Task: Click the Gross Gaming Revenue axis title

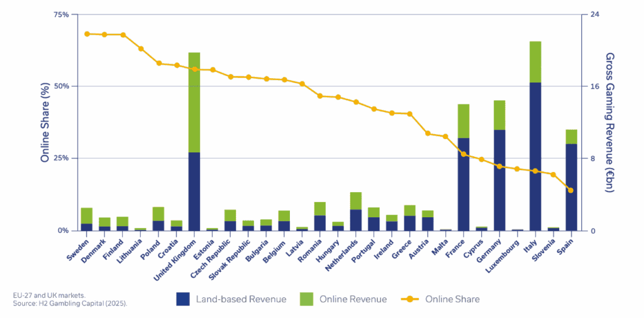Action: pos(609,123)
